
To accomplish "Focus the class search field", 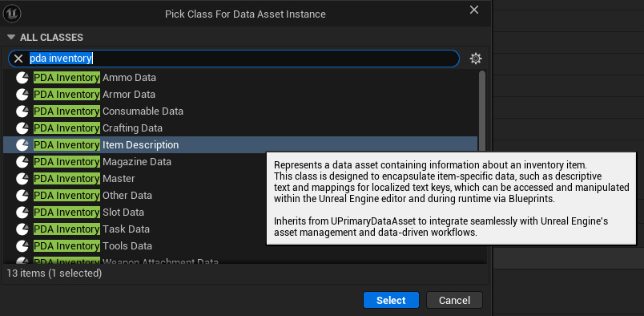I will pos(233,59).
